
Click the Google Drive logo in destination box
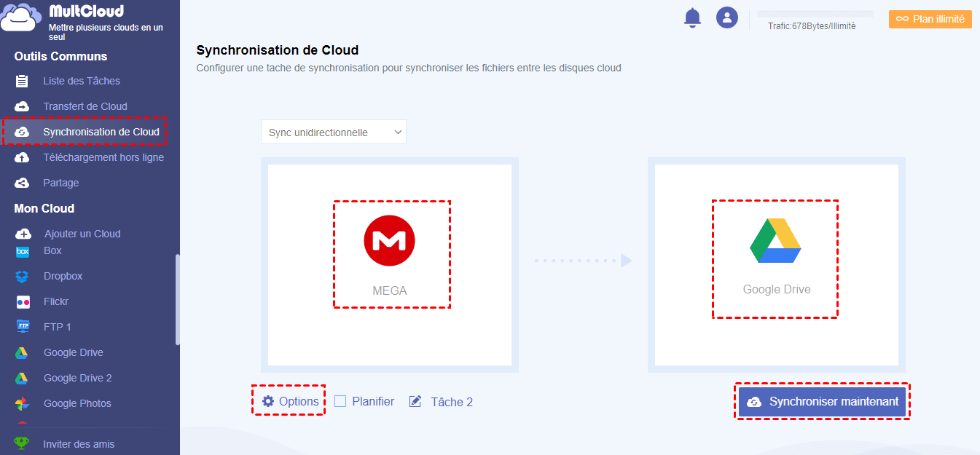click(775, 240)
